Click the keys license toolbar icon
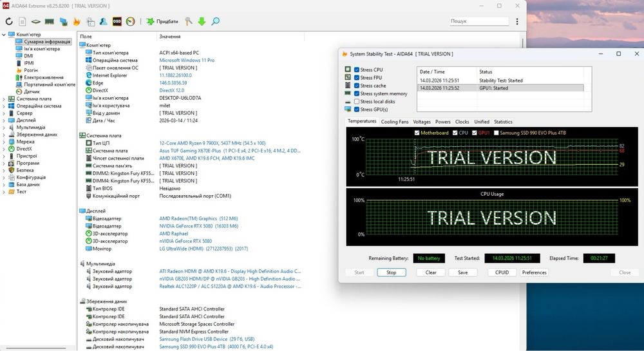The width and height of the screenshot is (644, 351). 189,21
